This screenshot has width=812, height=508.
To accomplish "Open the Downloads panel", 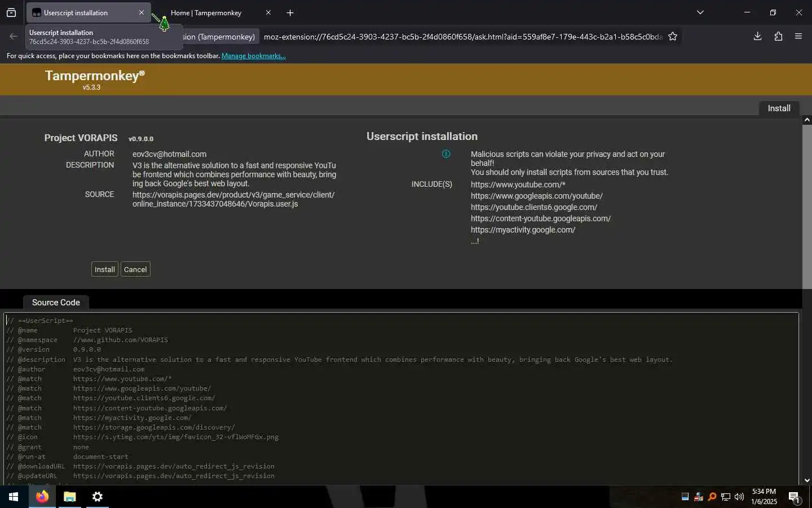I will pyautogui.click(x=757, y=37).
